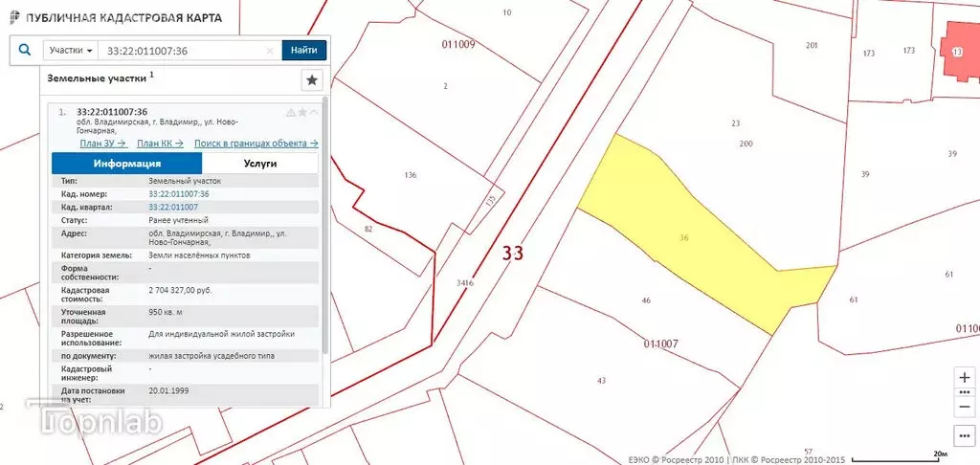Open Поиск в границах объекта link
980x465 pixels.
pos(256,144)
